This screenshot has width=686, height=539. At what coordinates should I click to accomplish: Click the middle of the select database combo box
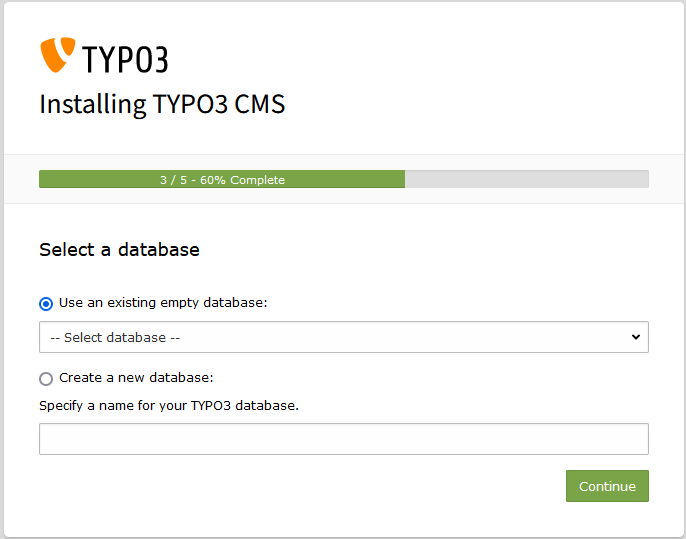coord(343,337)
